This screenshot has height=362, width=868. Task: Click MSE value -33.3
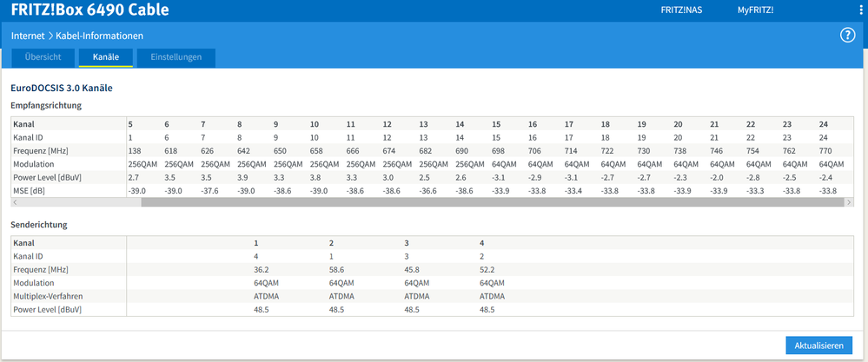tap(755, 191)
